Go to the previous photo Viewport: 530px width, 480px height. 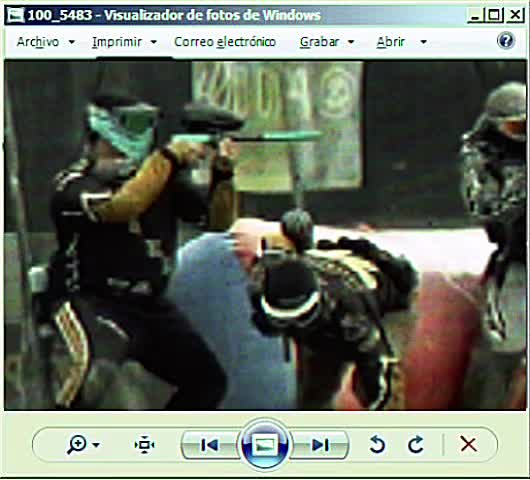(x=210, y=445)
